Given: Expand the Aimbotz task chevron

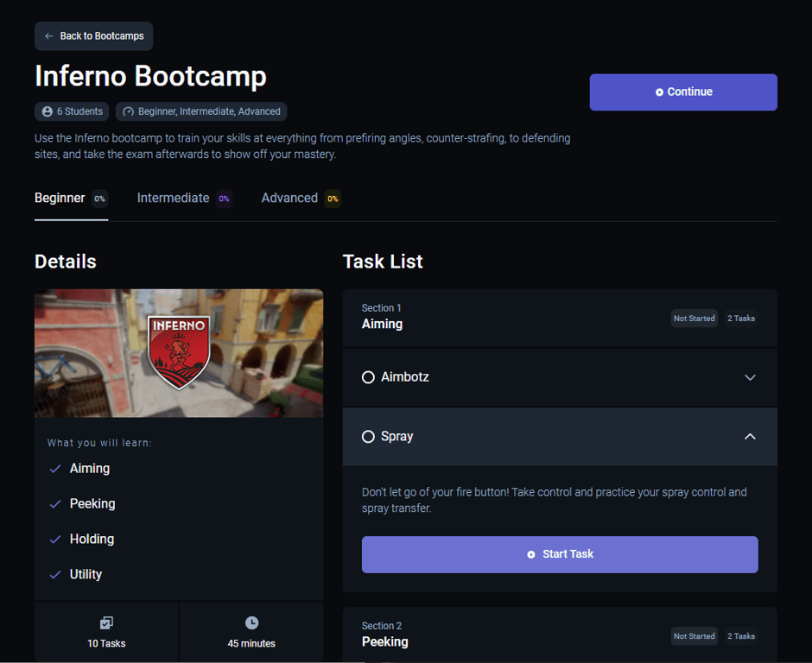Looking at the screenshot, I should [750, 377].
